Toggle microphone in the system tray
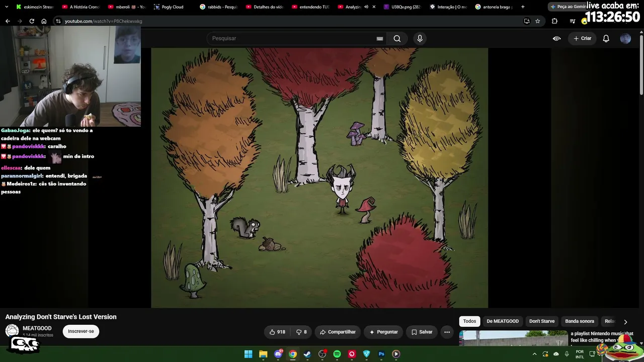 (567, 354)
